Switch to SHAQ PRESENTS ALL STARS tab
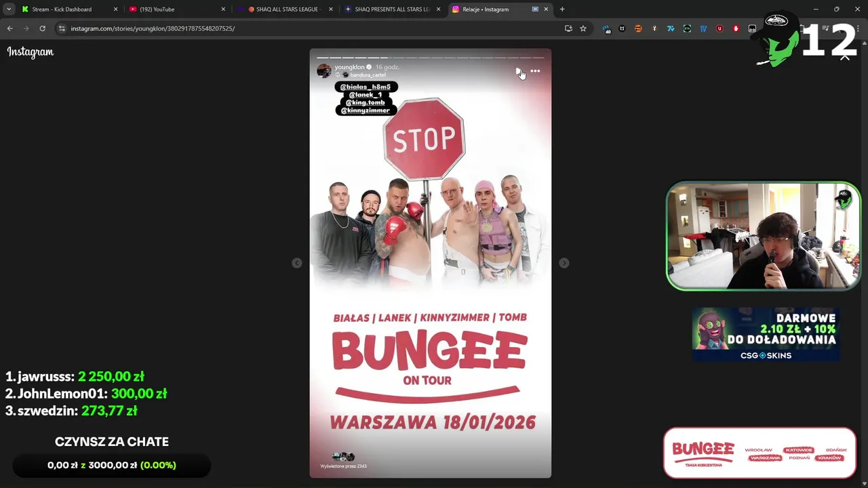Viewport: 868px width, 488px height. [393, 9]
